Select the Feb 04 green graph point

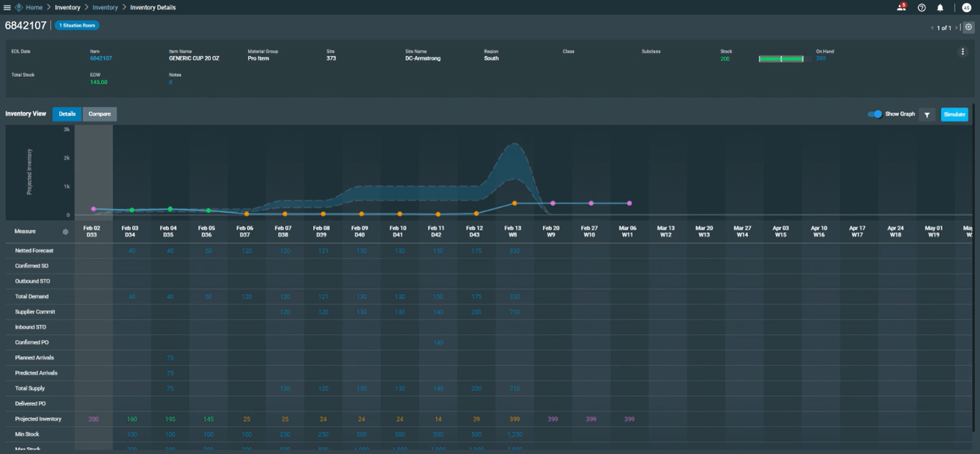coord(170,209)
